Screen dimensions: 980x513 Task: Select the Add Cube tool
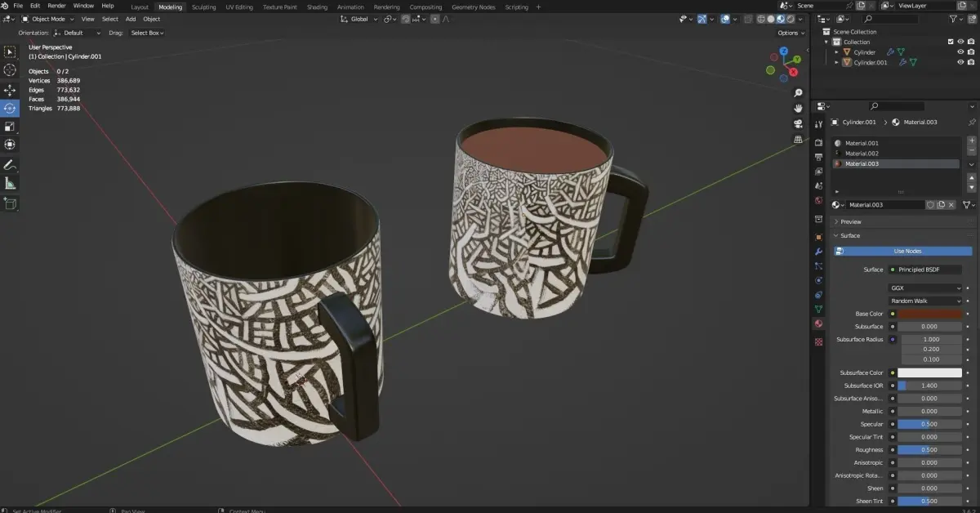click(10, 203)
